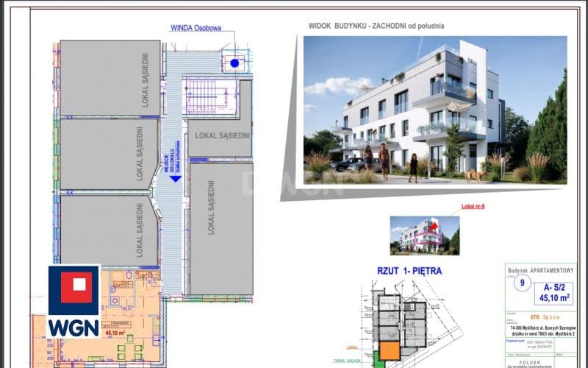Select 'STB Sp z o.o.' company text

[x=544, y=317]
